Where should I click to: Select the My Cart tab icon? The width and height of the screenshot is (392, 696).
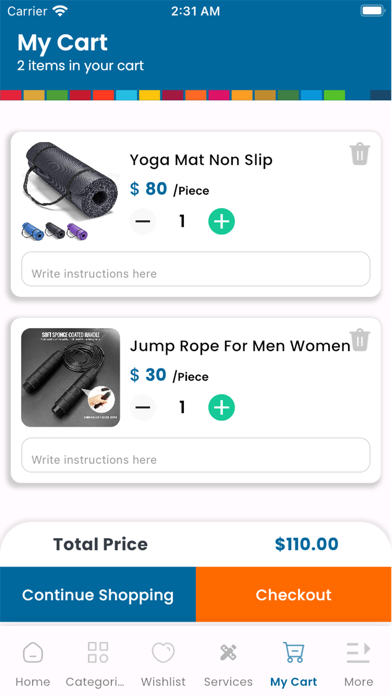294,652
